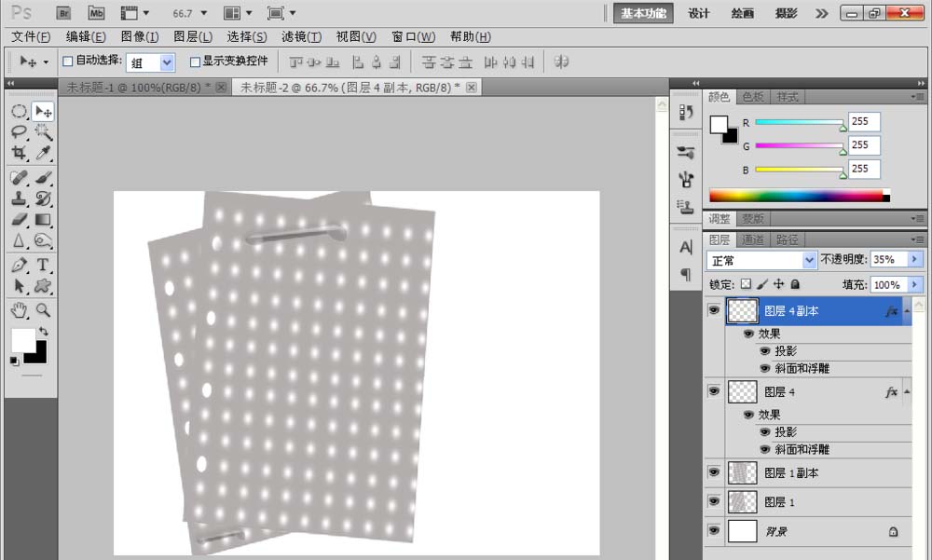Select the Lasso tool
Viewport: 932px width, 560px height.
tap(19, 132)
